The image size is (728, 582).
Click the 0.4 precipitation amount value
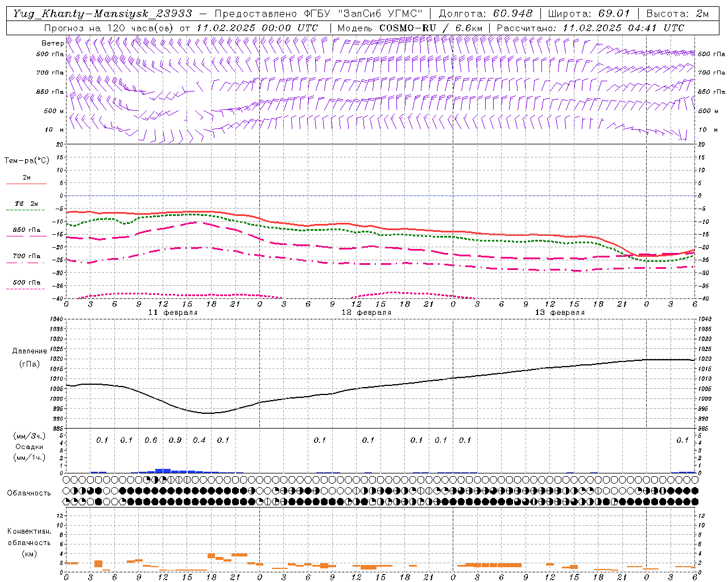199,440
